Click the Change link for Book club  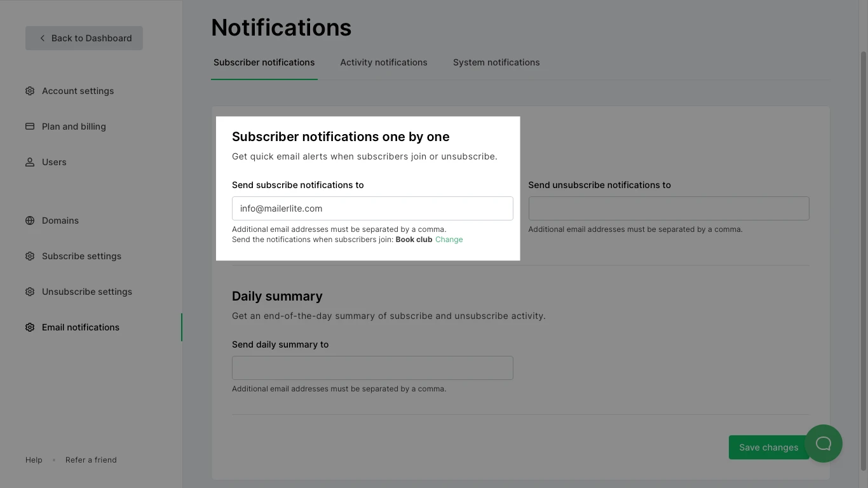[449, 240]
